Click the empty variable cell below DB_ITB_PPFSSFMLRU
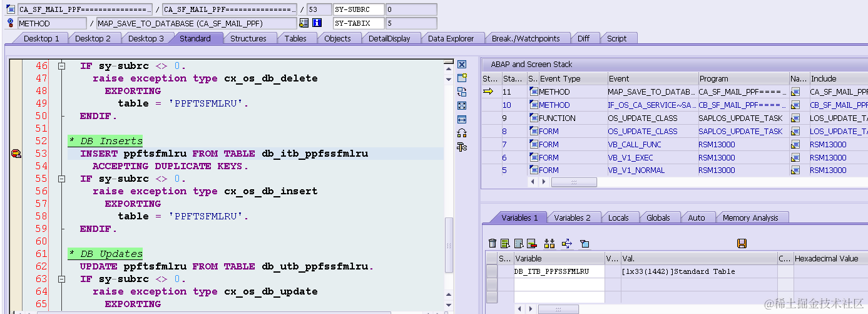The image size is (868, 314). [x=559, y=285]
